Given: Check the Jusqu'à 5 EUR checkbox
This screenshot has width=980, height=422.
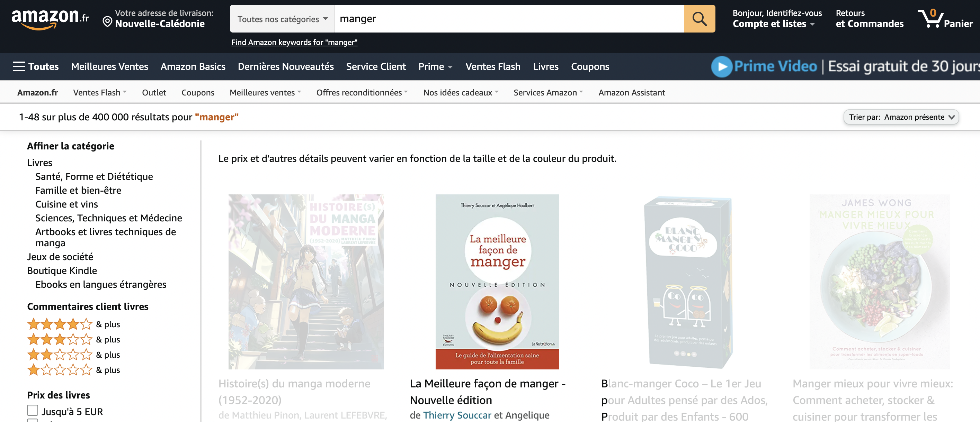Looking at the screenshot, I should [33, 410].
